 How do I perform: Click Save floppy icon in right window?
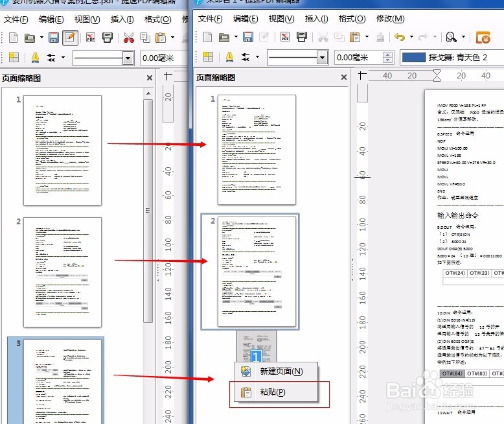tap(248, 38)
